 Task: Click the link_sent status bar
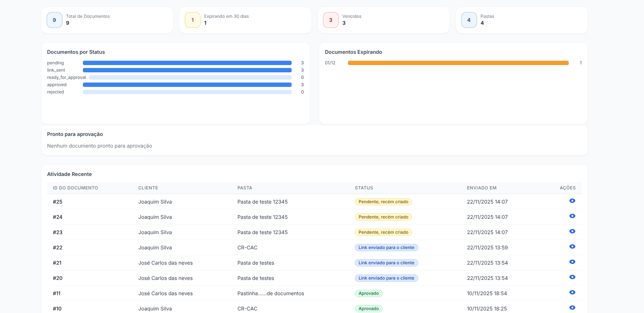pyautogui.click(x=187, y=70)
